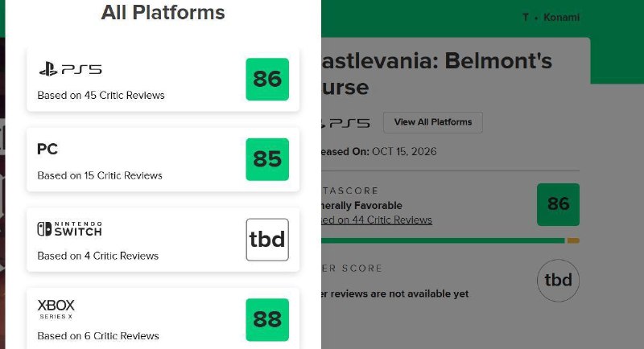Viewport: 644px width, 349px height.
Task: Click the Switch tbd score badge
Action: 267,240
